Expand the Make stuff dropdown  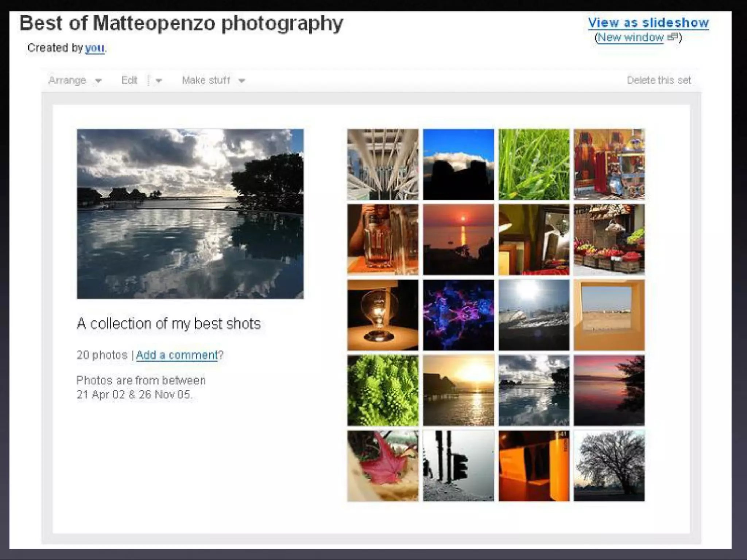pos(241,81)
